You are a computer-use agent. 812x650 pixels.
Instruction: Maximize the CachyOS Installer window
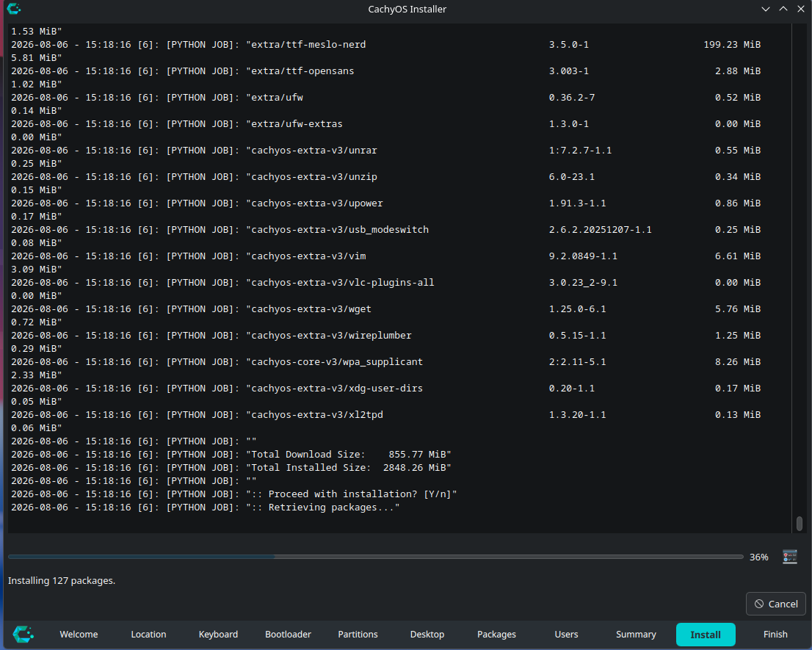pyautogui.click(x=783, y=9)
